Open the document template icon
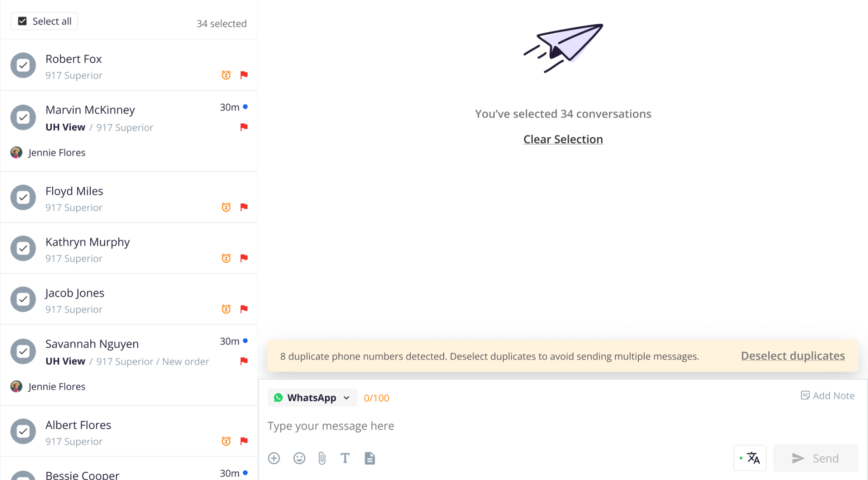The width and height of the screenshot is (868, 480). coord(370,458)
